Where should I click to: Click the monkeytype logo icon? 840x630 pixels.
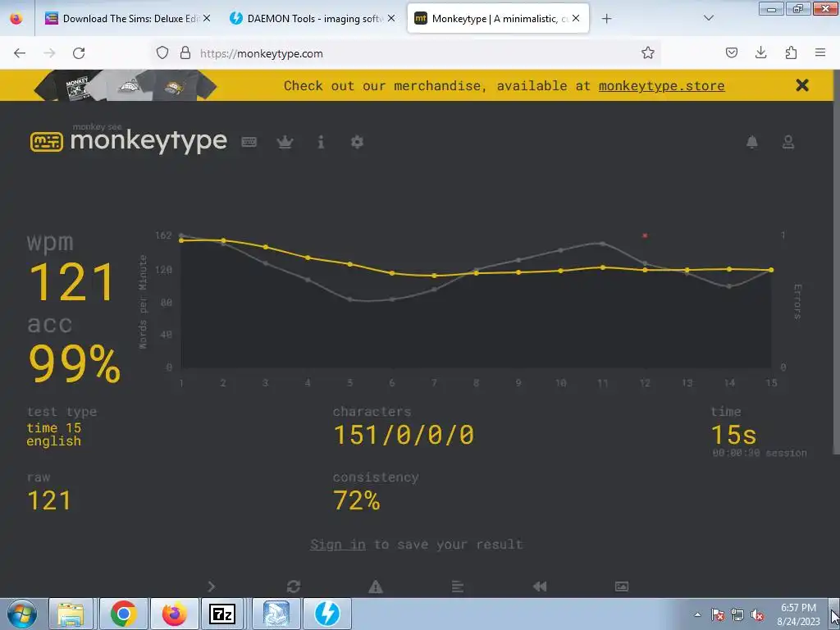pyautogui.click(x=47, y=142)
